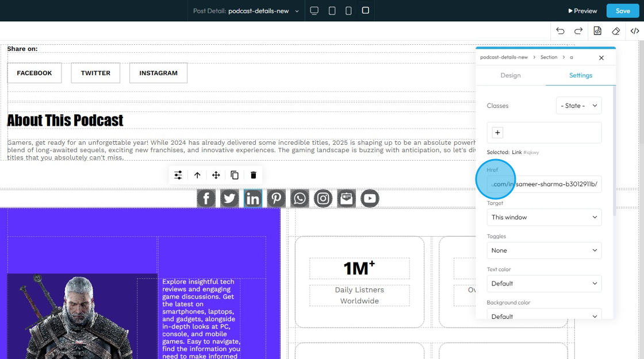Open the code editor view
This screenshot has height=359, width=644.
(x=635, y=31)
